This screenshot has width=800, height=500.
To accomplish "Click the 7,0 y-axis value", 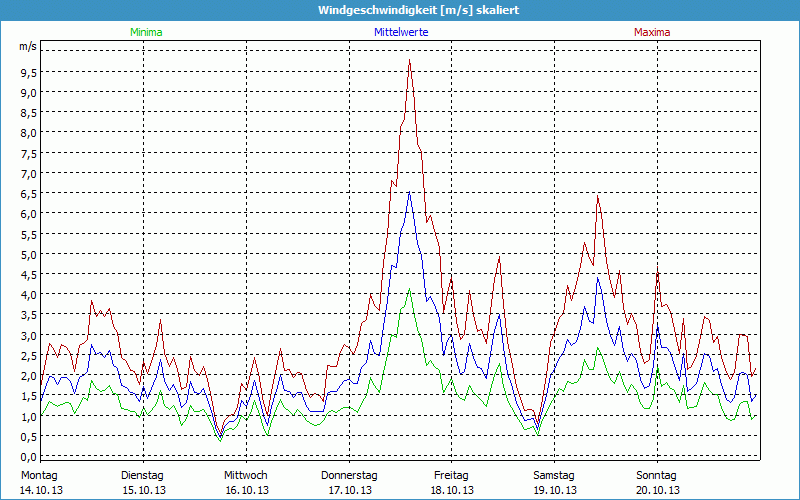I will pos(28,173).
